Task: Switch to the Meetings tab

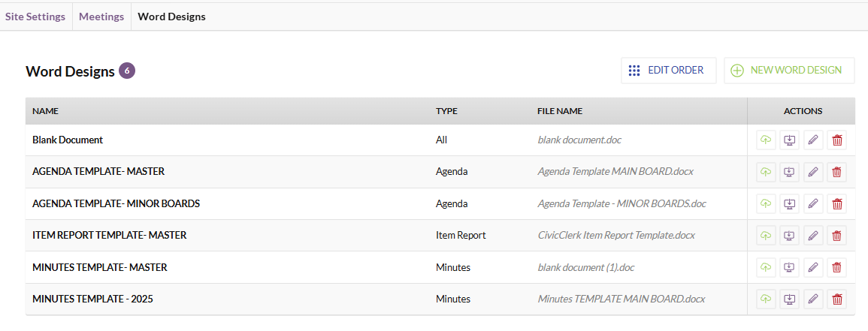Action: (101, 17)
